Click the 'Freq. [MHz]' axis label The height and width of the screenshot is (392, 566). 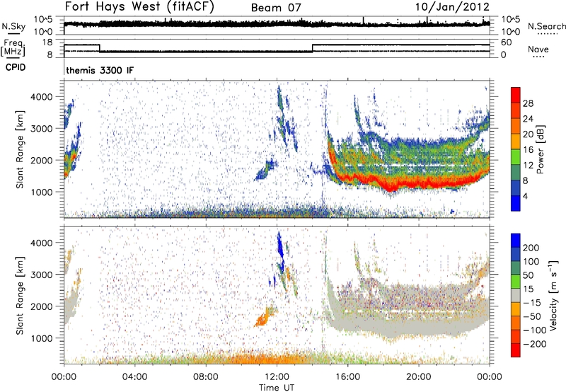(13, 48)
